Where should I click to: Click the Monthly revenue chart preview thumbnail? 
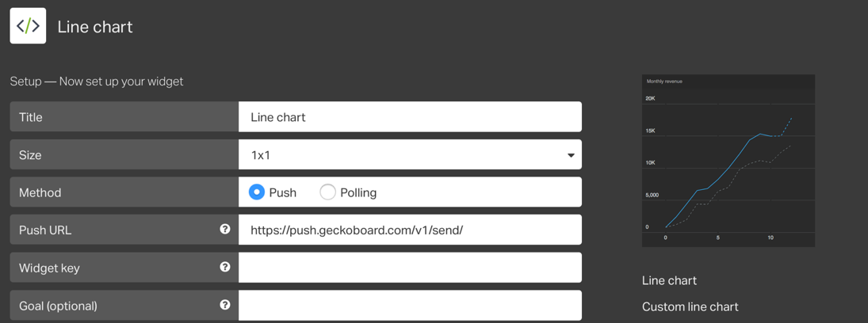728,161
